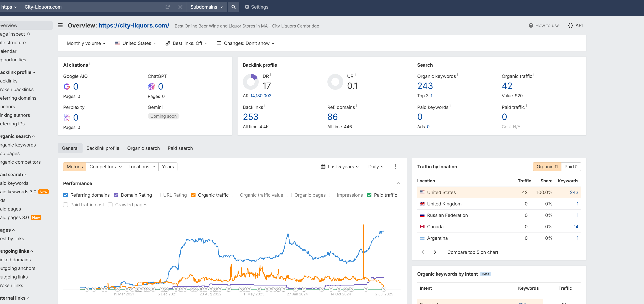Screen dimensions: 644x304
Task: Switch to the Organic search tab
Action: [144, 148]
